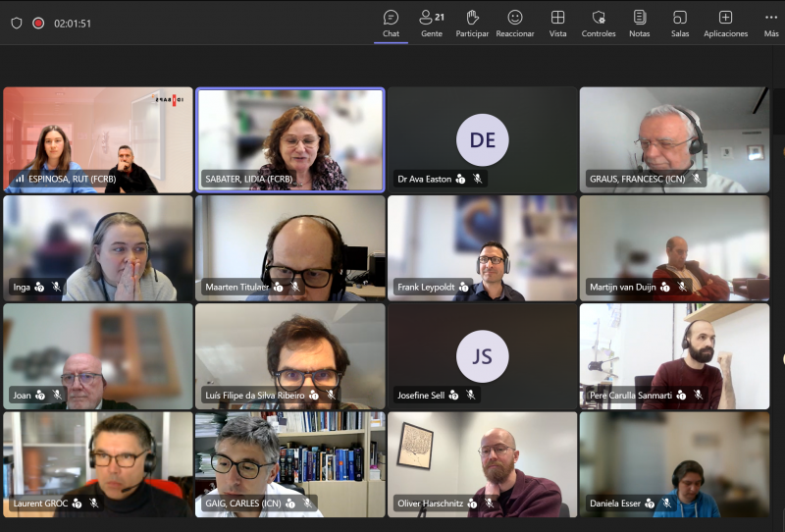This screenshot has width=785, height=532.
Task: Select GRAUS, FRANCESC (ICN) video tile
Action: pyautogui.click(x=674, y=140)
